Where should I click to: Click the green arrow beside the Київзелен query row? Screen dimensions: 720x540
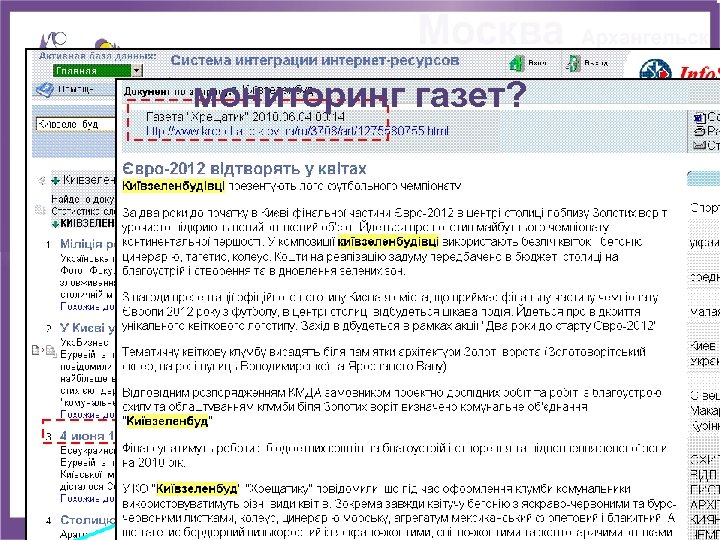(56, 180)
